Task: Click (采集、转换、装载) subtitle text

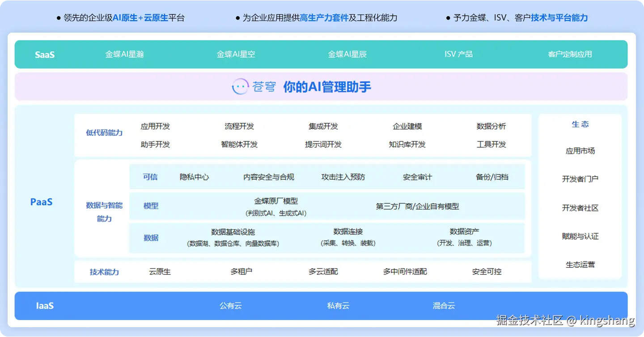Action: pyautogui.click(x=348, y=243)
